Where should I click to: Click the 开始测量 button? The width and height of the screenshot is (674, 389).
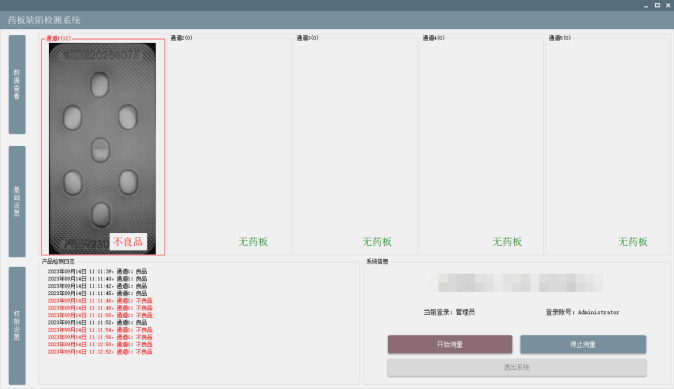(450, 344)
